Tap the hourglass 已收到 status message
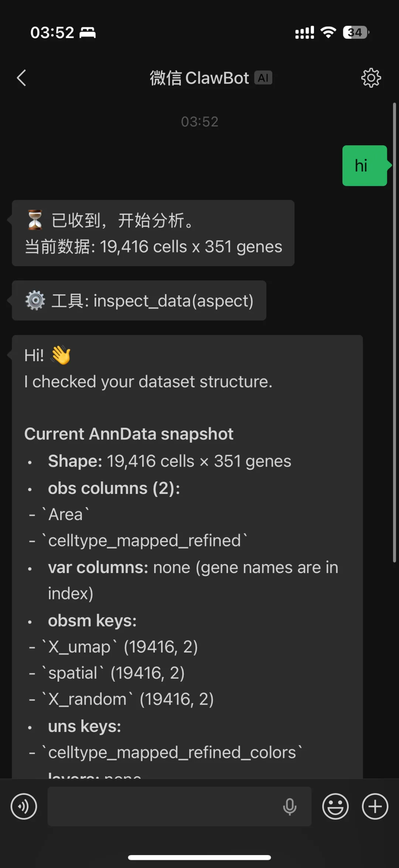 (x=153, y=233)
